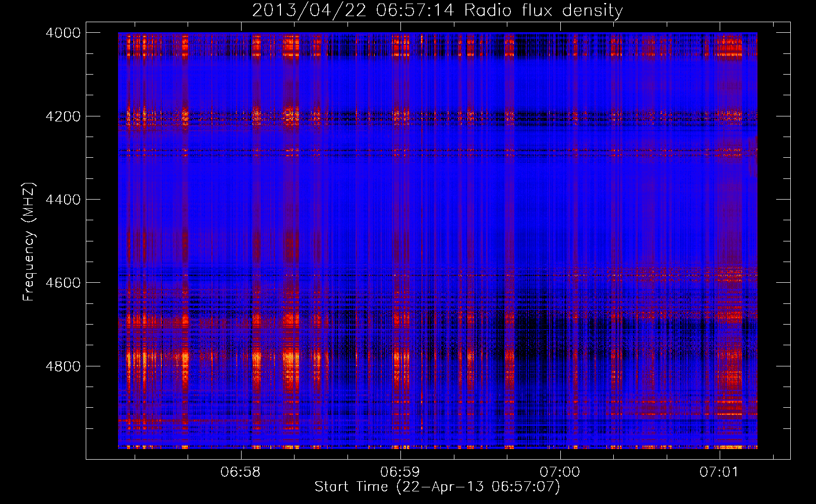Click the 4000 frequency axis label

(x=63, y=33)
